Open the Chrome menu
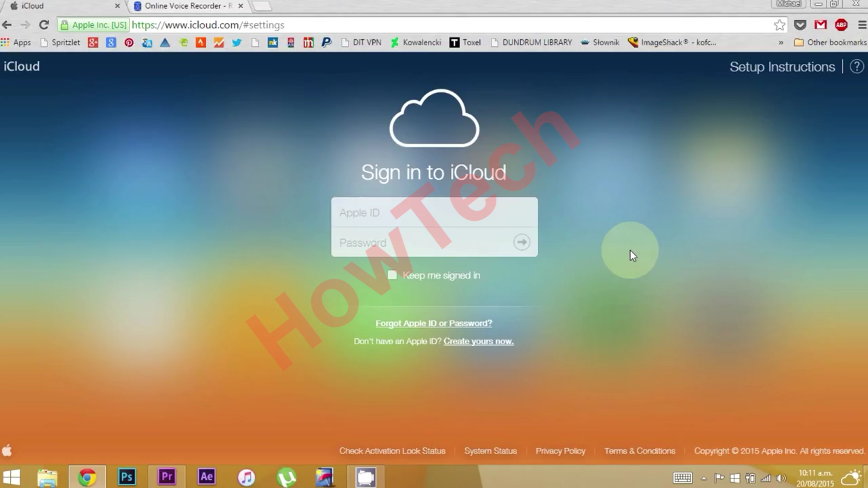This screenshot has height=488, width=868. click(862, 25)
